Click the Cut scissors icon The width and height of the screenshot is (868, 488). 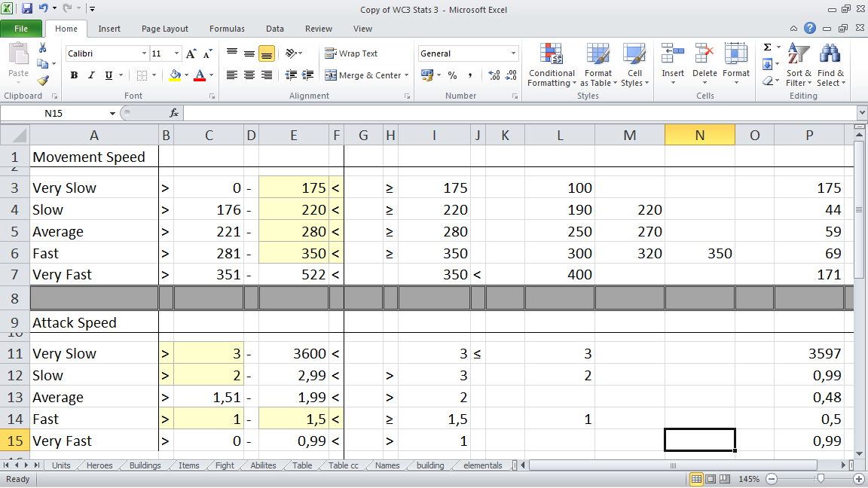pos(43,48)
